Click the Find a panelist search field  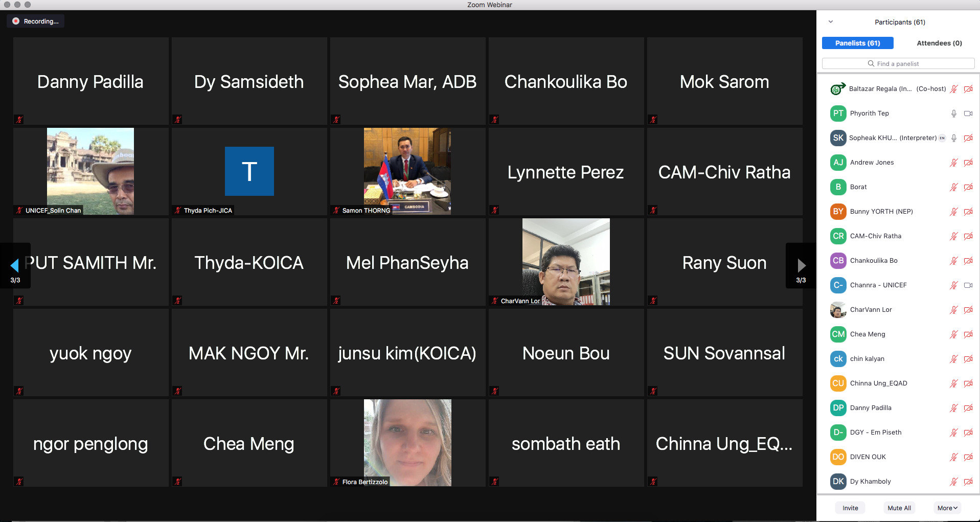pyautogui.click(x=898, y=63)
